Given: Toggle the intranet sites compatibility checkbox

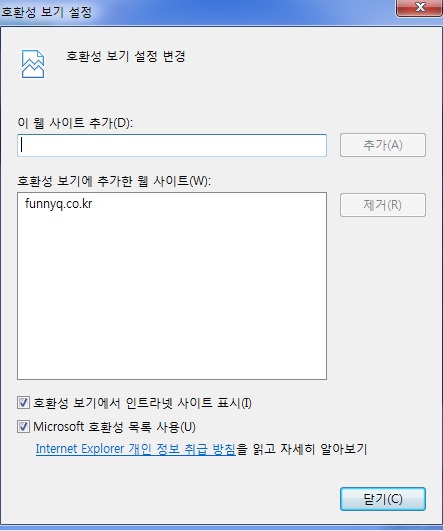Looking at the screenshot, I should coord(23,403).
